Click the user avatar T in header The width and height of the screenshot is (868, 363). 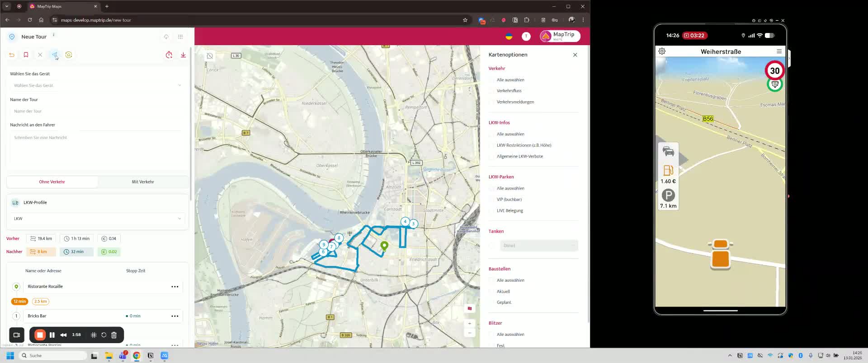tap(526, 37)
